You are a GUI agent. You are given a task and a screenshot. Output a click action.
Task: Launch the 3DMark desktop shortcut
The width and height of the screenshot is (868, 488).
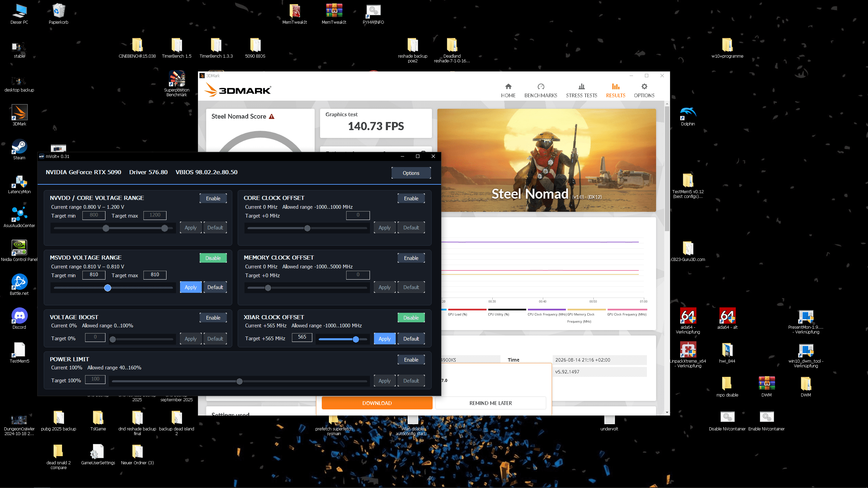click(x=19, y=116)
